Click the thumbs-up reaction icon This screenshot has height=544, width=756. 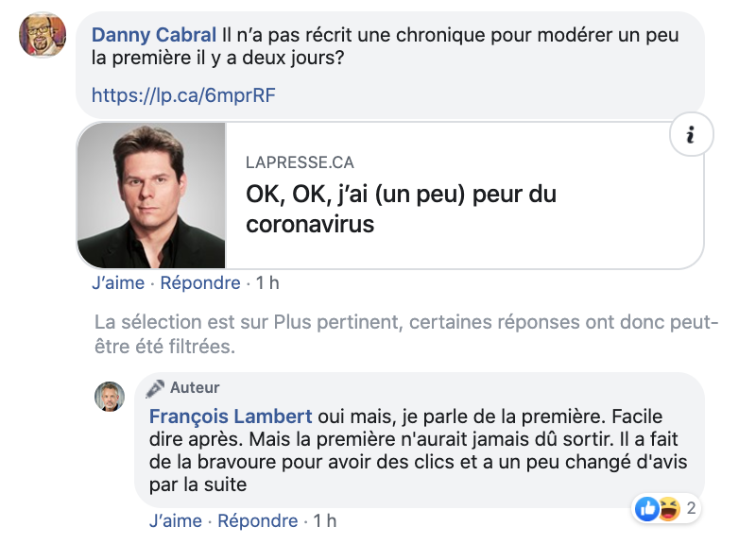646,508
